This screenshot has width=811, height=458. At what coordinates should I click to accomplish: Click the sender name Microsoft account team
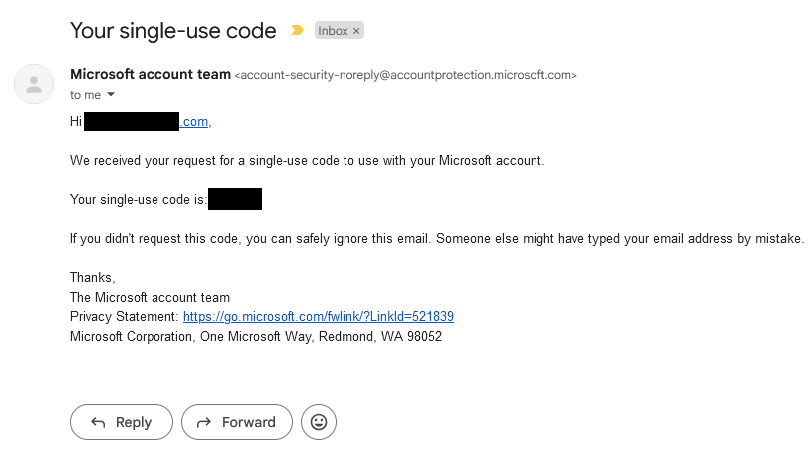click(151, 74)
